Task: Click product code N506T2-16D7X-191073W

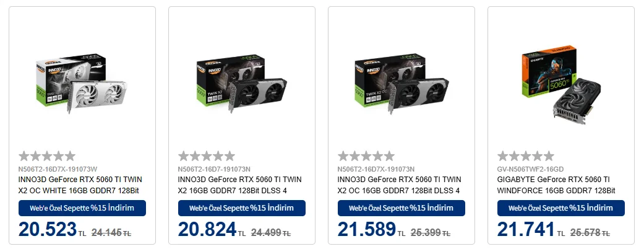Action: coord(58,169)
